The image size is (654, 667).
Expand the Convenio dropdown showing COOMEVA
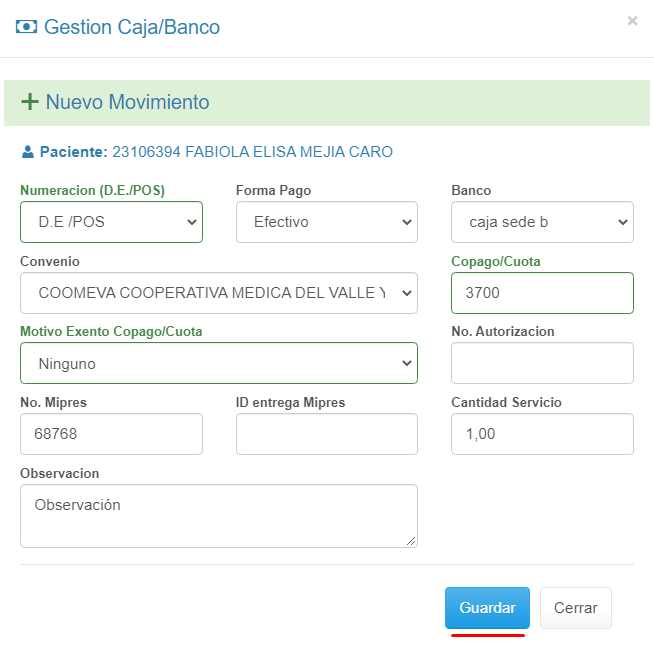pyautogui.click(x=218, y=293)
